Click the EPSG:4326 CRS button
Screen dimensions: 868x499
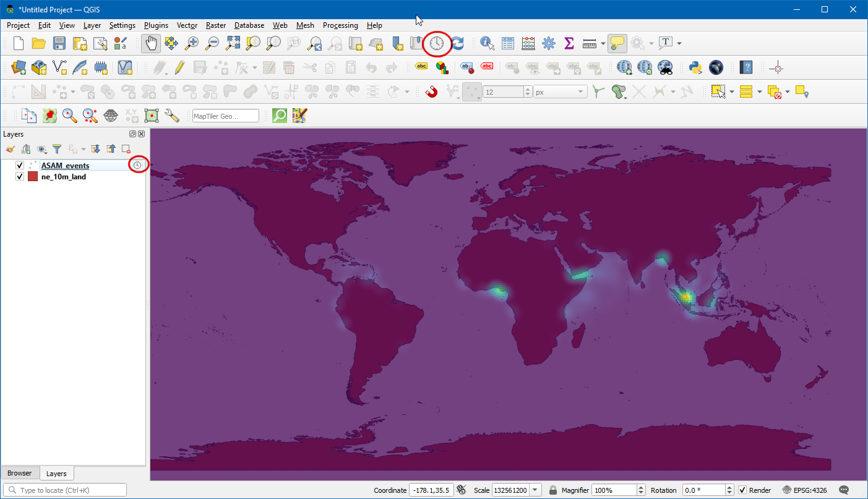pyautogui.click(x=805, y=490)
